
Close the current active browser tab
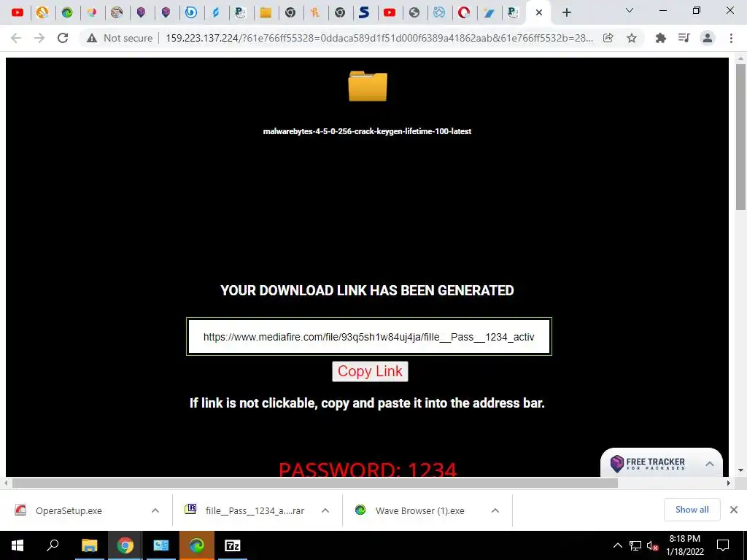539,13
